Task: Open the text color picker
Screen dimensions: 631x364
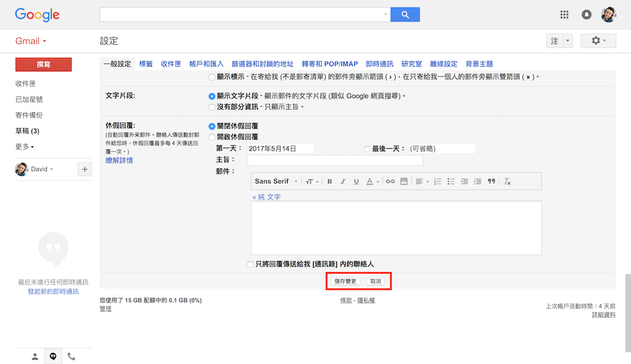Action: tap(373, 182)
